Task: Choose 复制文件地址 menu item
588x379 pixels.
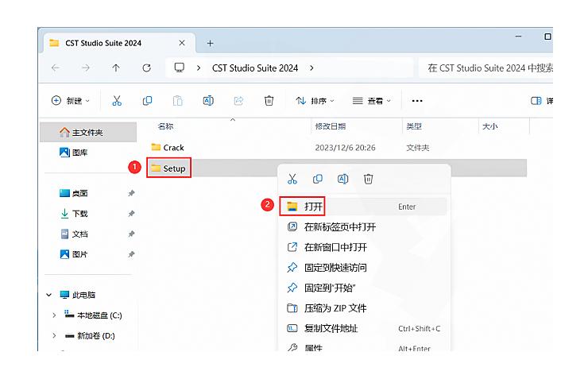Action: point(364,328)
